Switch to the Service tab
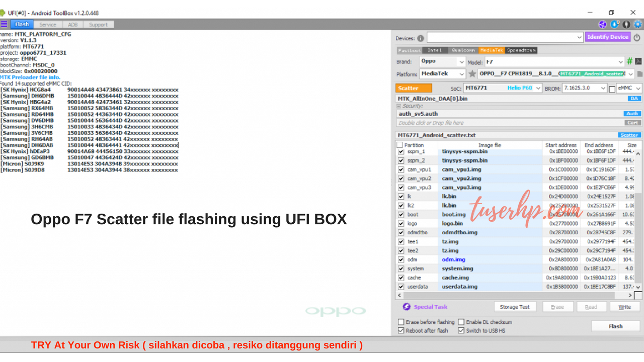 (x=48, y=24)
